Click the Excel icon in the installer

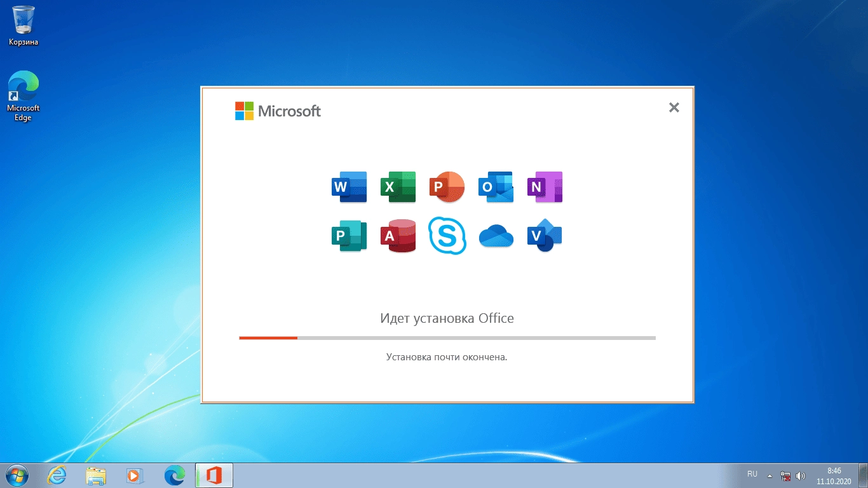click(x=398, y=187)
